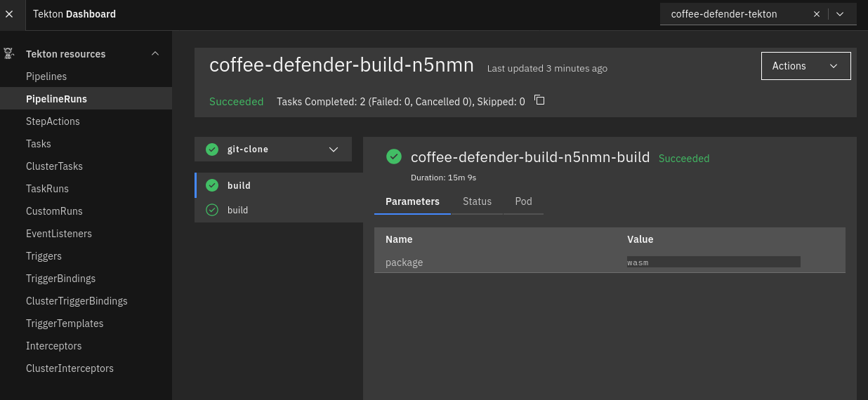This screenshot has height=400, width=868.
Task: Open the namespace dropdown chevron
Action: click(840, 14)
